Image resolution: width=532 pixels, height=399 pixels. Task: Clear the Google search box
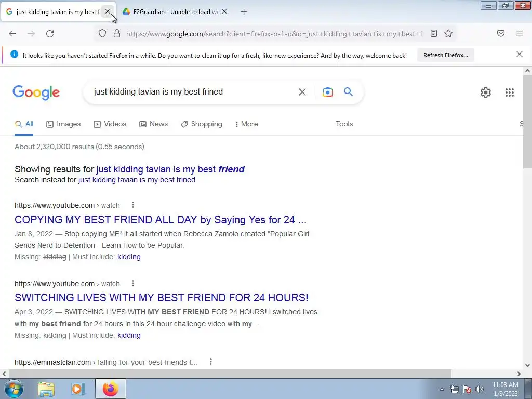302,92
